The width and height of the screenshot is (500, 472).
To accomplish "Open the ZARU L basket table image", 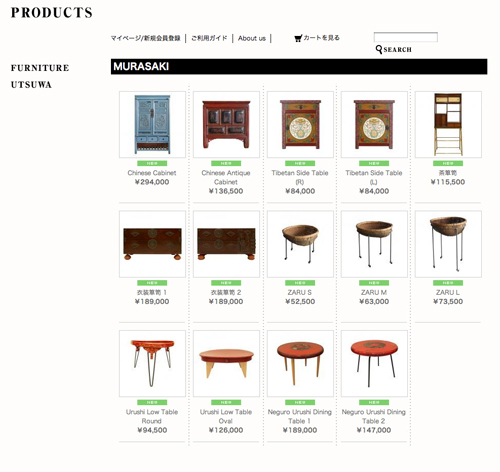I will click(x=448, y=244).
